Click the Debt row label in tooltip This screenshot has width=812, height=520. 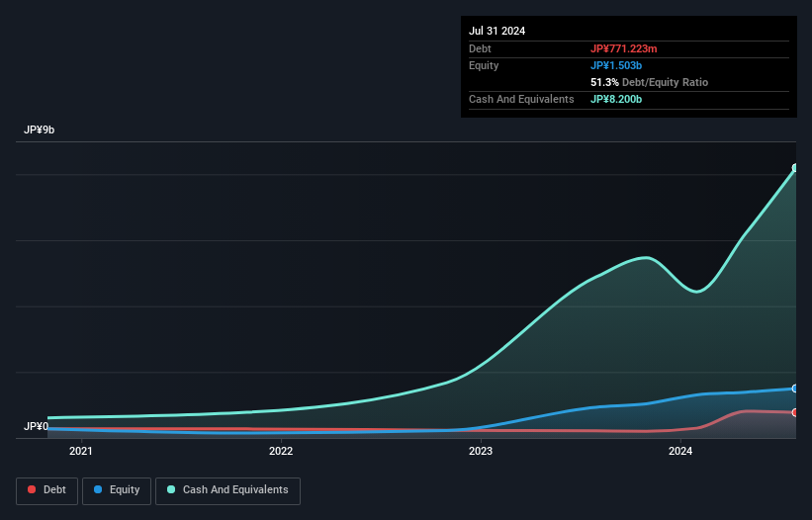pyautogui.click(x=480, y=48)
